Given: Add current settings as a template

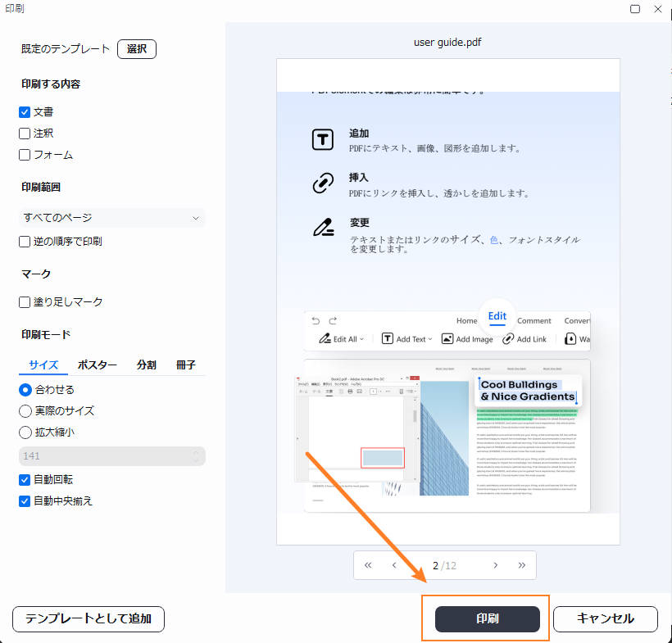Looking at the screenshot, I should (x=88, y=619).
